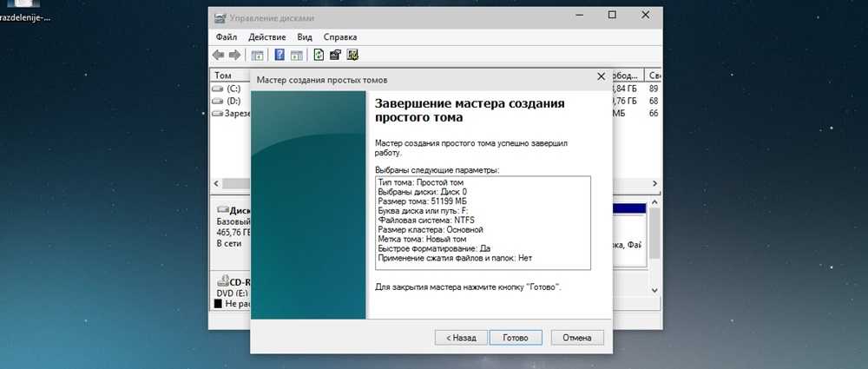
Task: Select the (C:) volume in the list
Action: [233, 89]
